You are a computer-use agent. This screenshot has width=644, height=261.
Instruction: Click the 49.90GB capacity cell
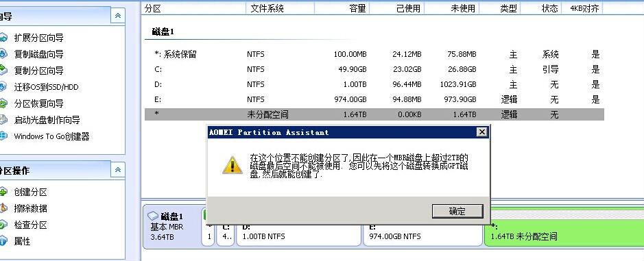353,69
